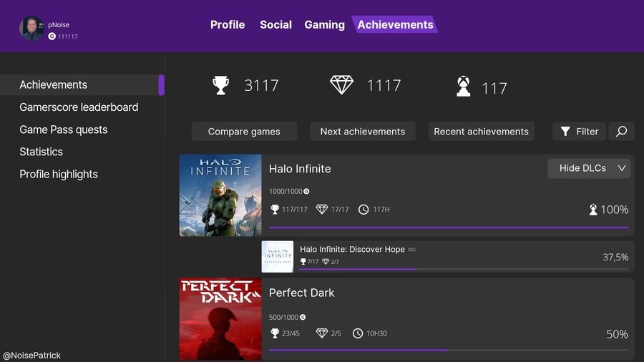Open Gamerscore leaderboard in sidebar
Image resolution: width=644 pixels, height=362 pixels.
point(79,107)
